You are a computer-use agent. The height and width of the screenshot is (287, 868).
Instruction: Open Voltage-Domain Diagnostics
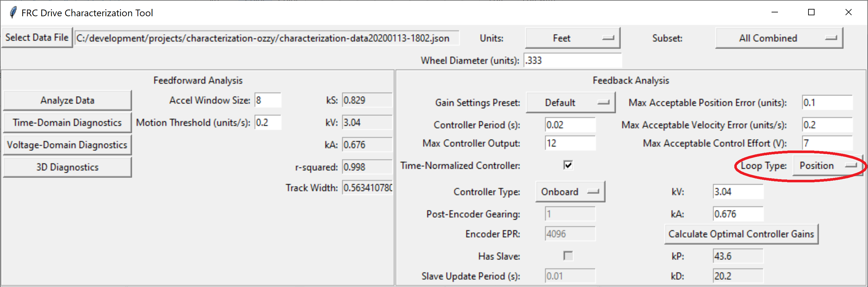[x=67, y=144]
